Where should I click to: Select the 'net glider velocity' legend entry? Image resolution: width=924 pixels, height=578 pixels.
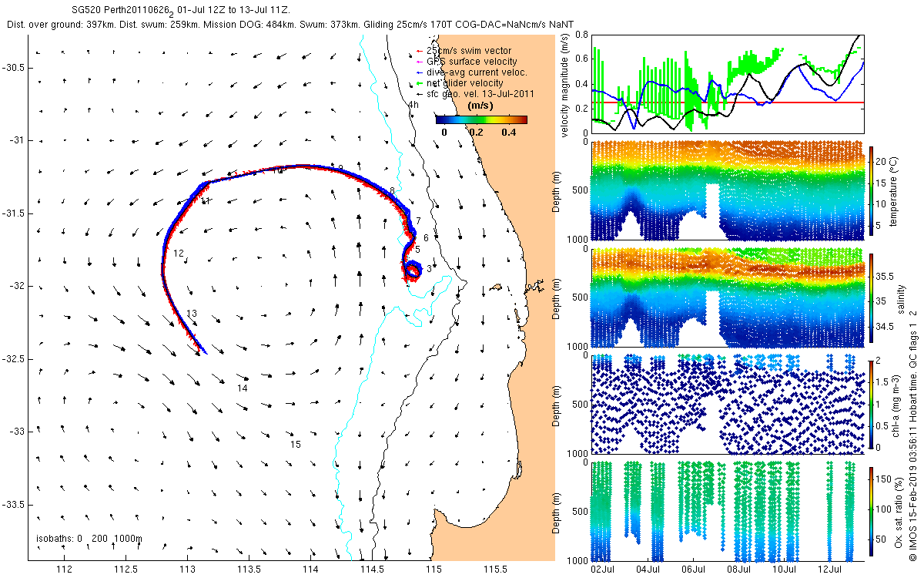(460, 82)
